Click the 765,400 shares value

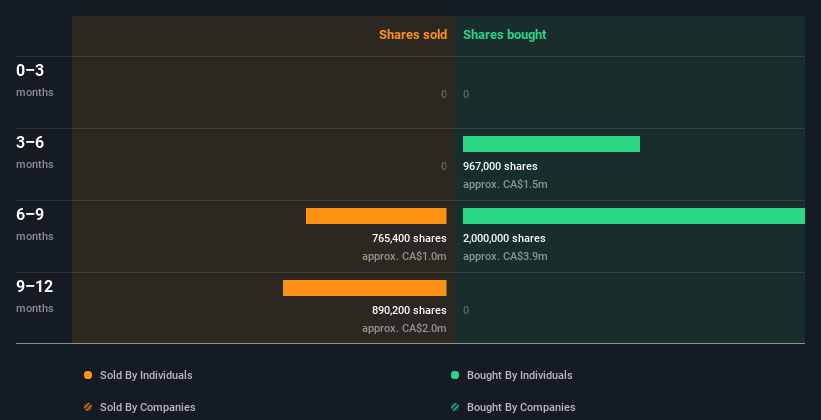(409, 238)
